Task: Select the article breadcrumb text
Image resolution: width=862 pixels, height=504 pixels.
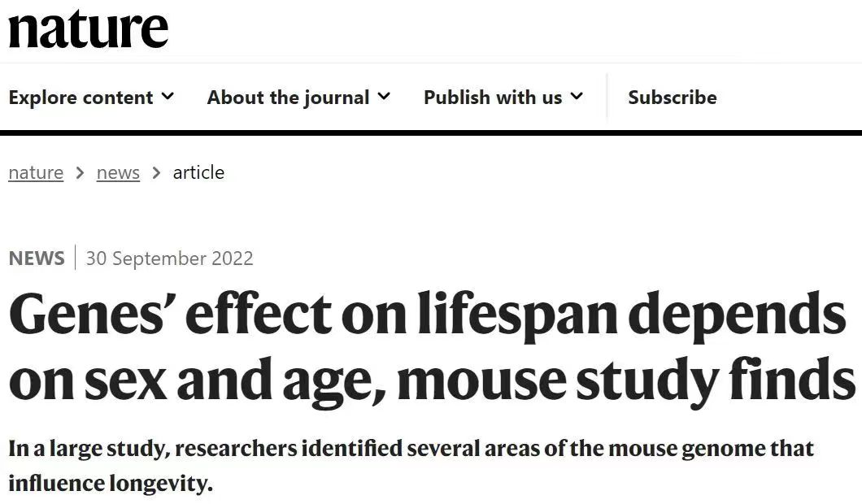Action: [x=198, y=172]
